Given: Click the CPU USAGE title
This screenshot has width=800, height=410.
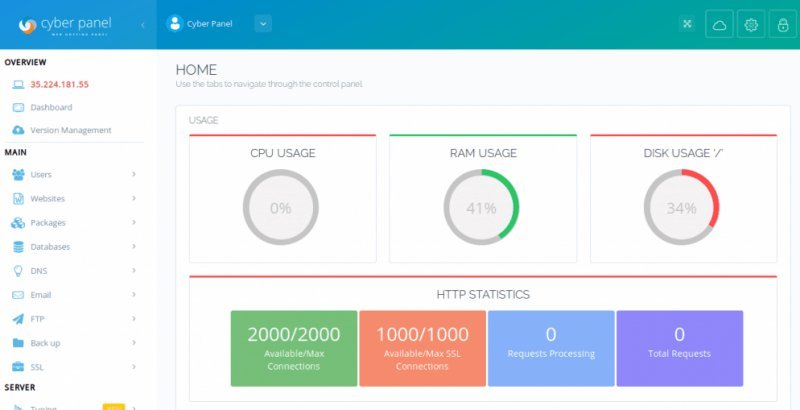Looking at the screenshot, I should (283, 153).
